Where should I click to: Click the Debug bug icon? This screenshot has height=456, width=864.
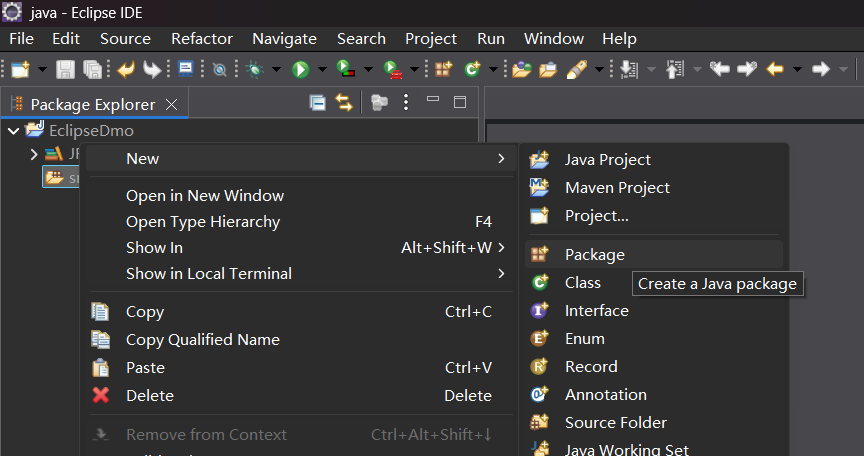click(255, 69)
